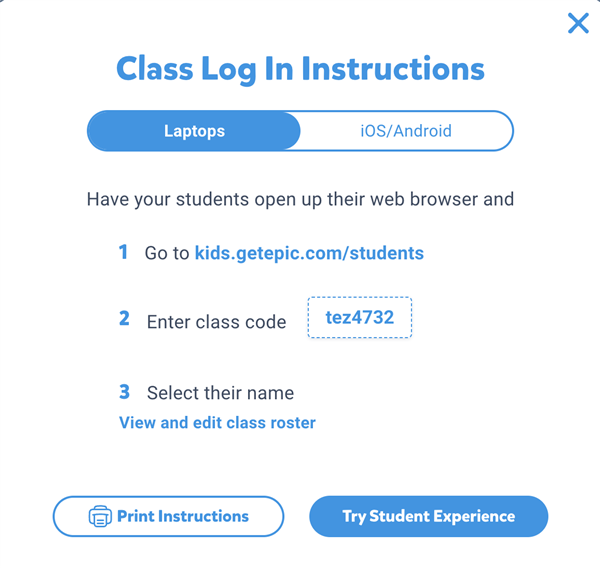Screen dimensions: 600x568
Task: Open the kids.getepic.com/students link
Action: pos(309,253)
